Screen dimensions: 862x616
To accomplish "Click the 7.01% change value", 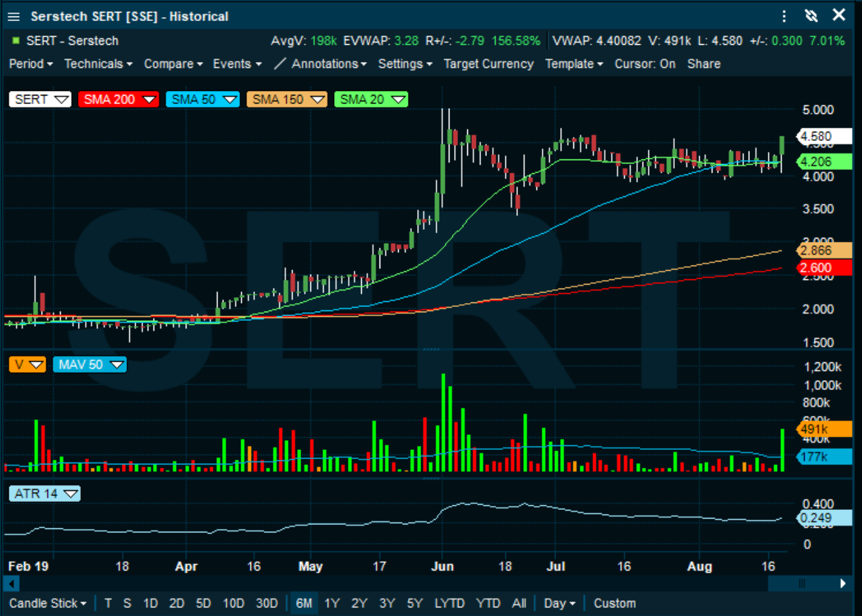I will (x=827, y=41).
